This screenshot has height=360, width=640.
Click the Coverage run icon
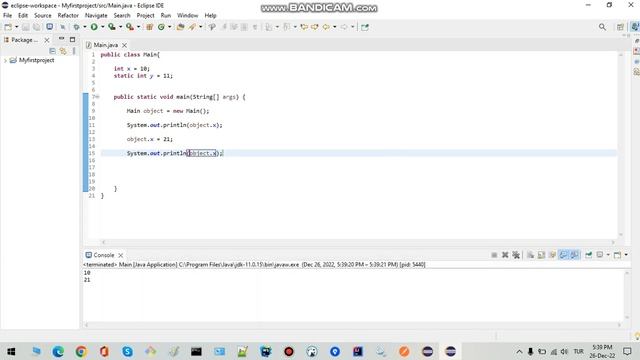(x=111, y=27)
